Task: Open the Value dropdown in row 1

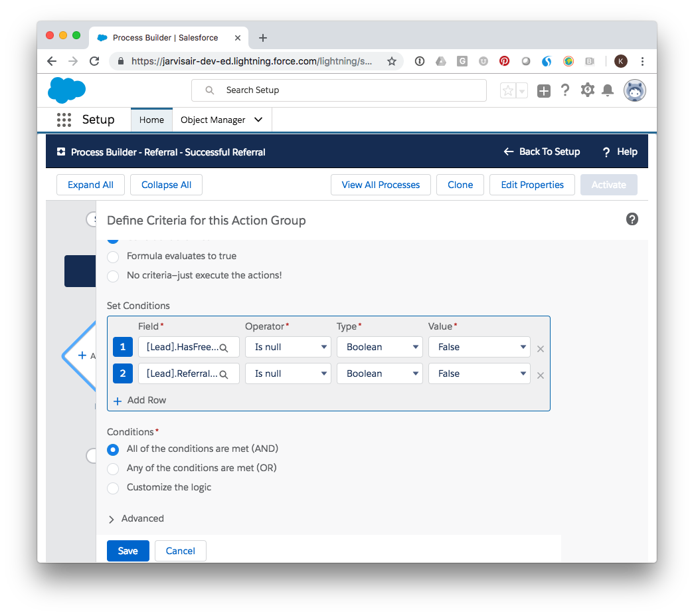Action: tap(479, 347)
